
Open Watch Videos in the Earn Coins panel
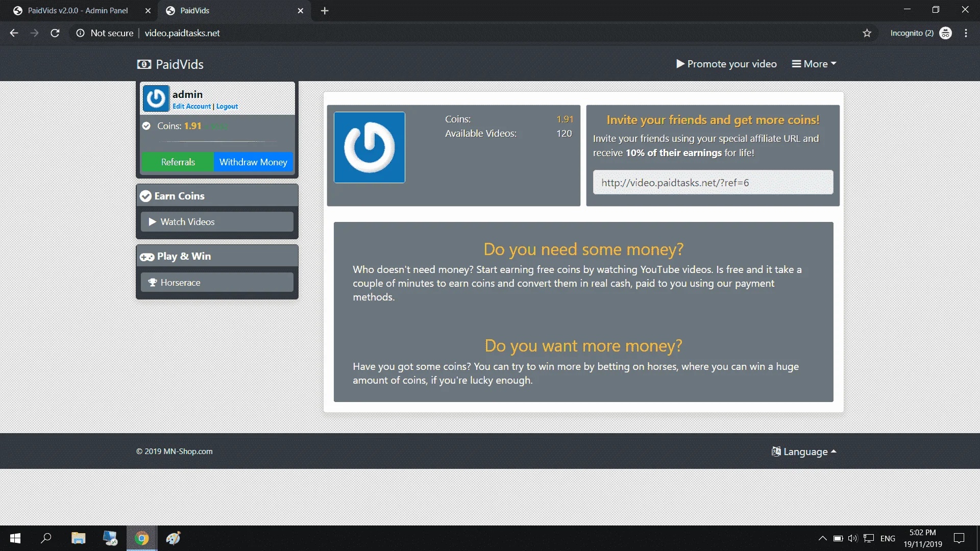pos(217,222)
